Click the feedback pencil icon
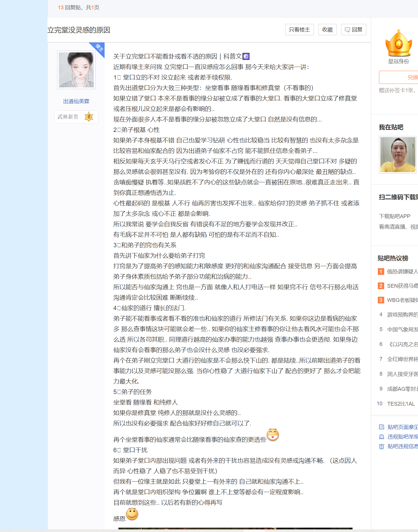The width and height of the screenshot is (418, 532). coord(382,427)
